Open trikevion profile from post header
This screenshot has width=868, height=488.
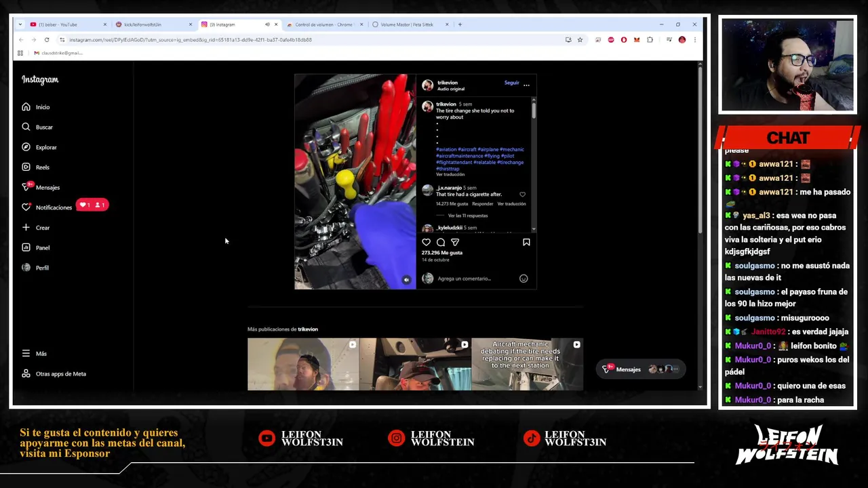click(448, 83)
